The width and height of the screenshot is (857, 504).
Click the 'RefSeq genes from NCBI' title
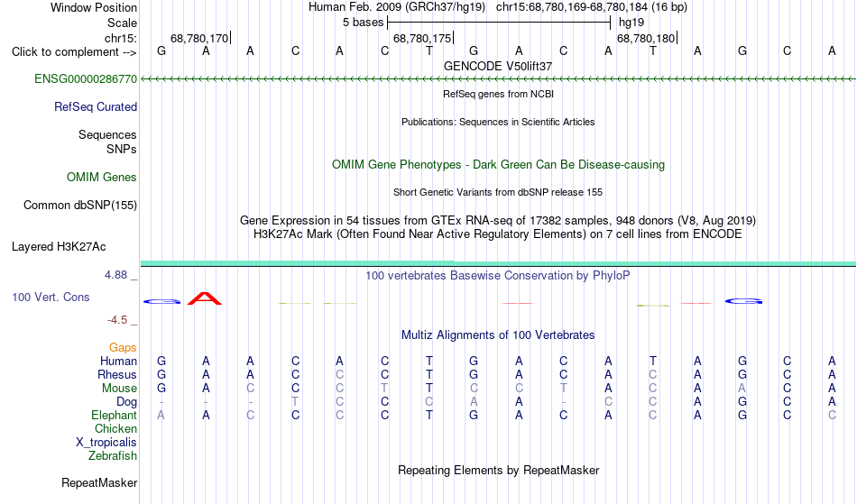point(499,95)
